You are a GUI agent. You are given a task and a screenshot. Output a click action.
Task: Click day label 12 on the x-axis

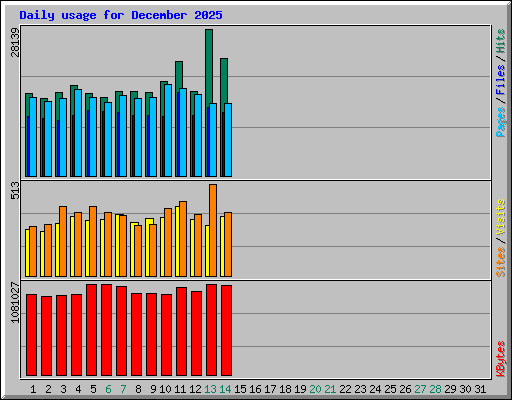point(195,389)
